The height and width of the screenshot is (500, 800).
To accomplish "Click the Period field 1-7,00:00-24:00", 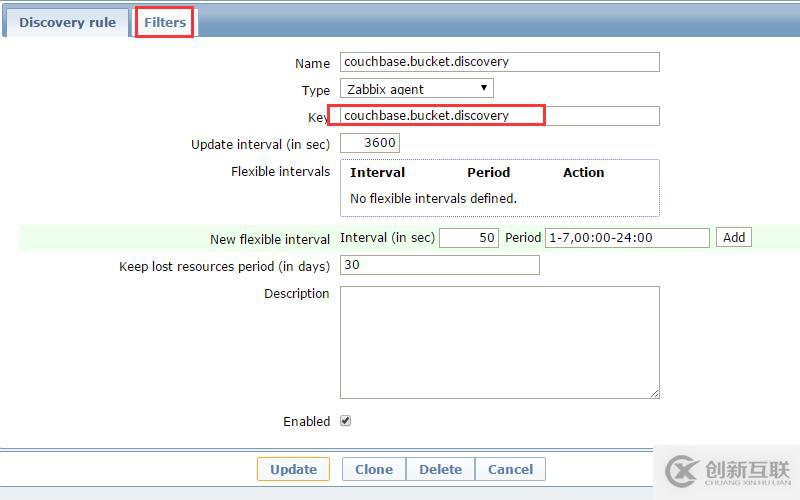I will 627,238.
